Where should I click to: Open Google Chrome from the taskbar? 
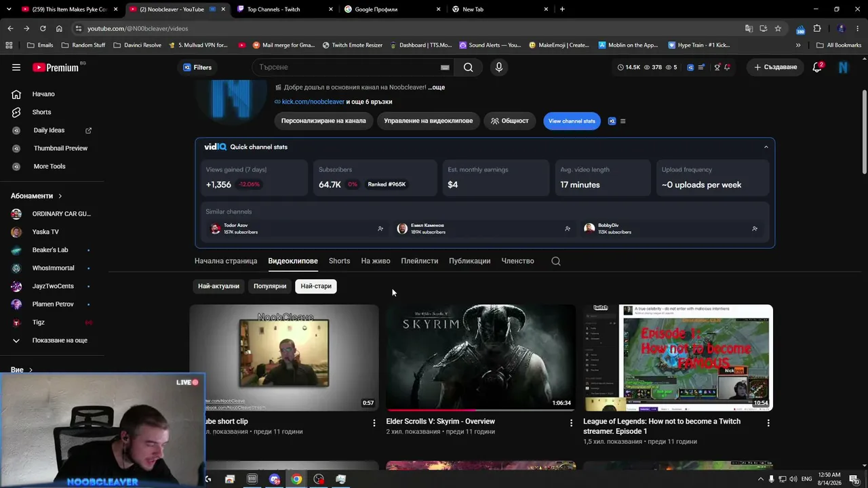point(296,479)
